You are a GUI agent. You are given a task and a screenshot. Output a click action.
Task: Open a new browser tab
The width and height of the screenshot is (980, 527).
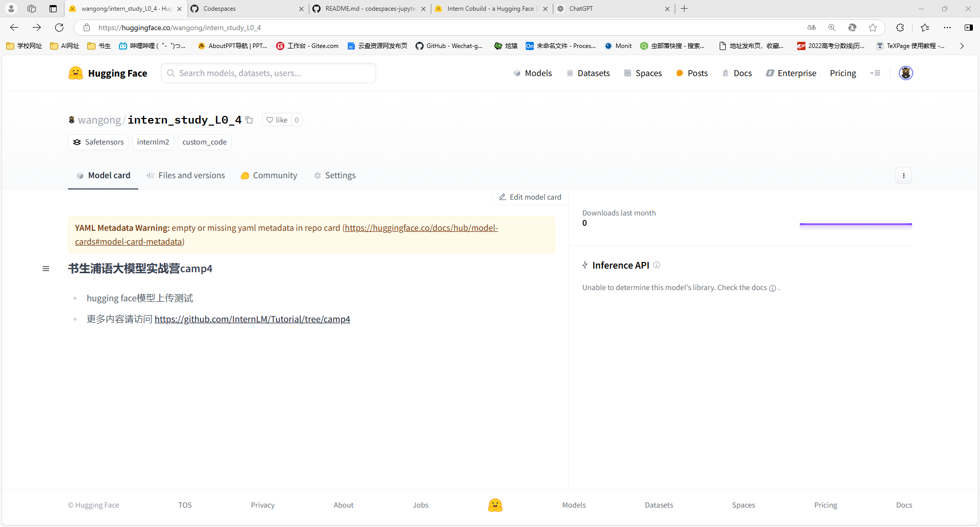click(x=684, y=9)
